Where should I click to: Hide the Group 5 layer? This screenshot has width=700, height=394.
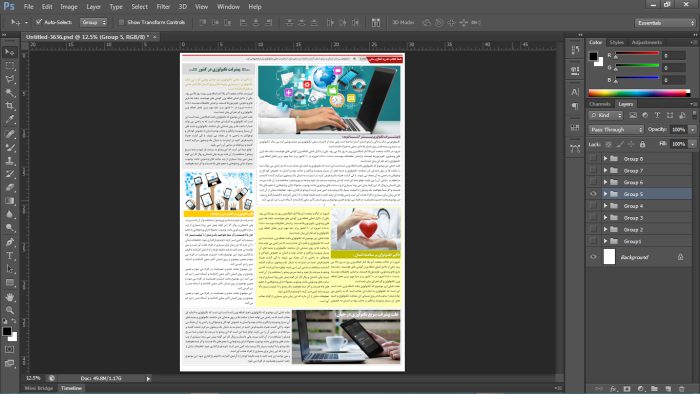(593, 194)
